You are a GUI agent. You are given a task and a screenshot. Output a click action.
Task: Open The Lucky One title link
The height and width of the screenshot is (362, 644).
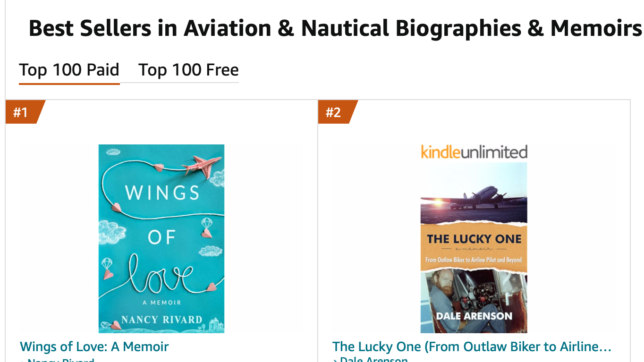(x=472, y=347)
